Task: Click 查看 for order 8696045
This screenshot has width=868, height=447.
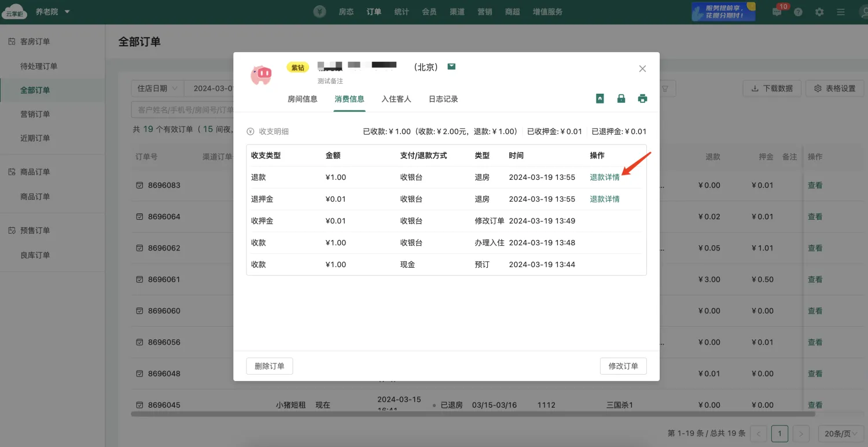Action: pyautogui.click(x=815, y=405)
